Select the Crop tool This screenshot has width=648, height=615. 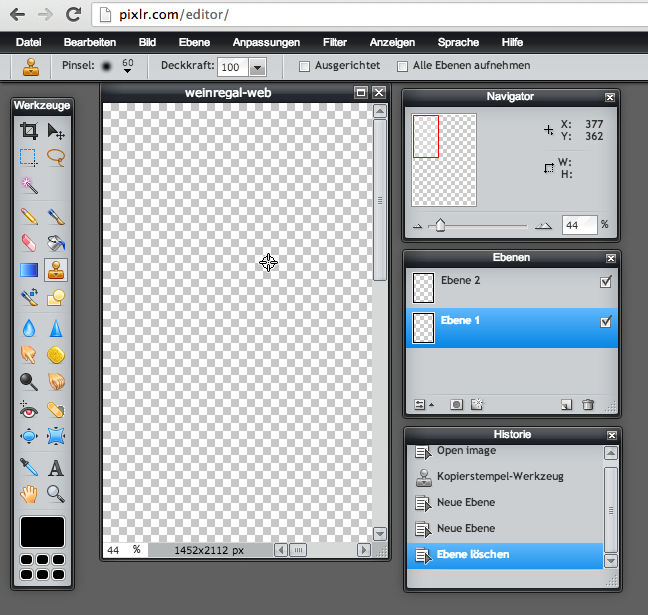29,131
